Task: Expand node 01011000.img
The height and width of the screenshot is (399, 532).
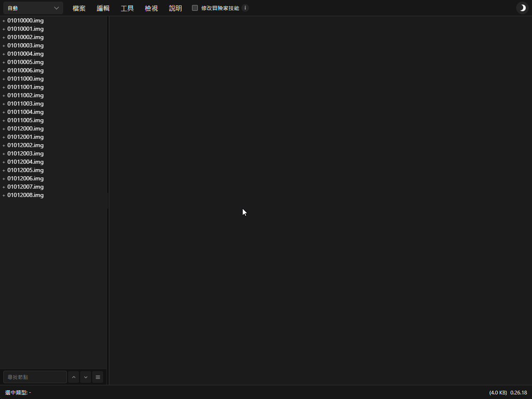Action: [4, 79]
